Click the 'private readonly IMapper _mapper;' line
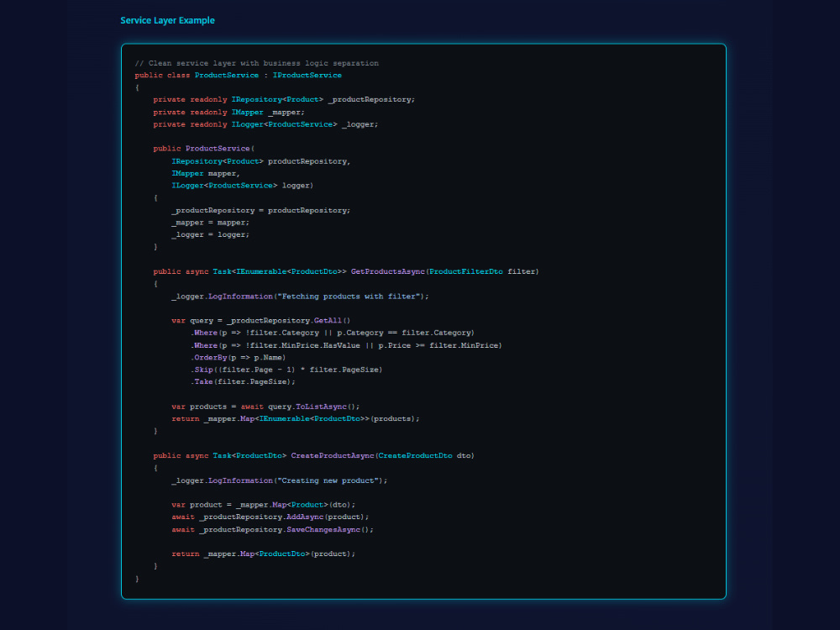Image resolution: width=840 pixels, height=630 pixels. click(228, 113)
